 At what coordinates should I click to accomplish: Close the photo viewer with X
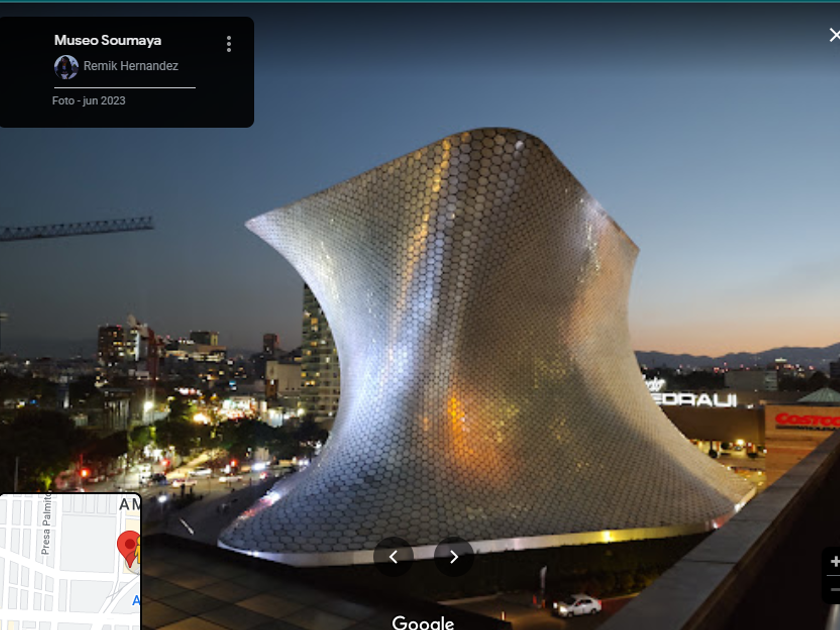pyautogui.click(x=834, y=35)
